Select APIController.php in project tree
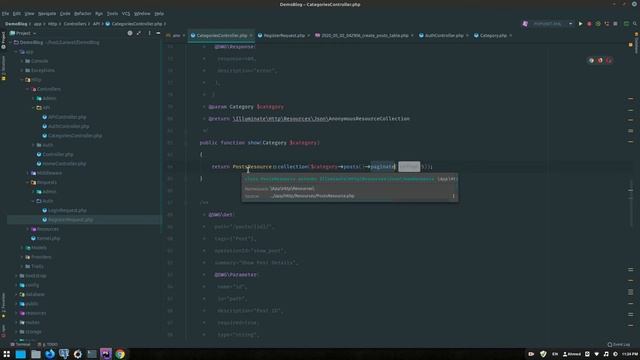The width and height of the screenshot is (640, 360). tap(64, 117)
